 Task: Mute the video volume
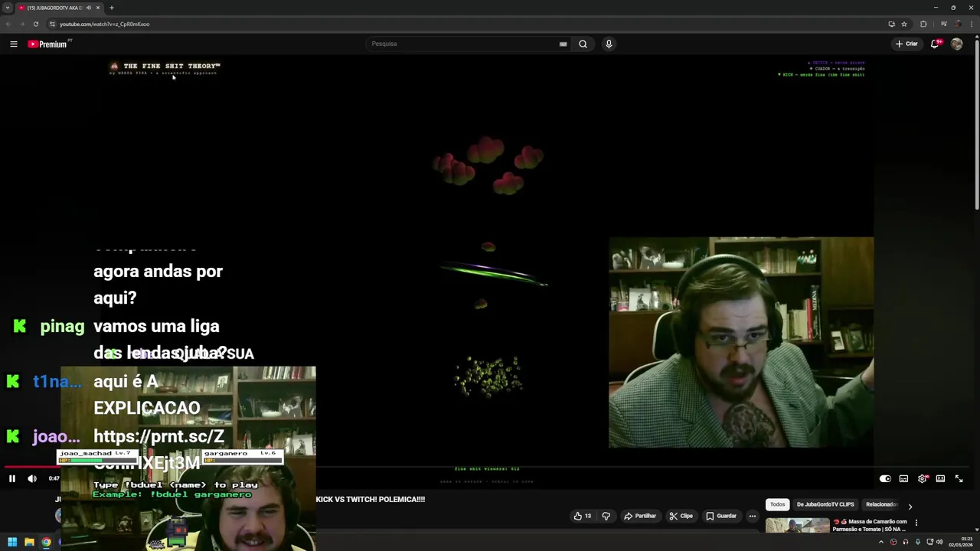(32, 478)
